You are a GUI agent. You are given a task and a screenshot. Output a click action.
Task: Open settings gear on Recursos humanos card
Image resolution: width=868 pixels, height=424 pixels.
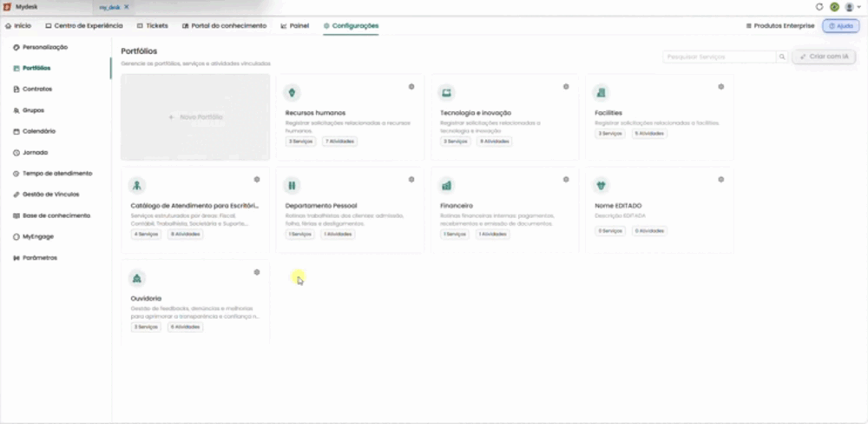[x=411, y=87]
